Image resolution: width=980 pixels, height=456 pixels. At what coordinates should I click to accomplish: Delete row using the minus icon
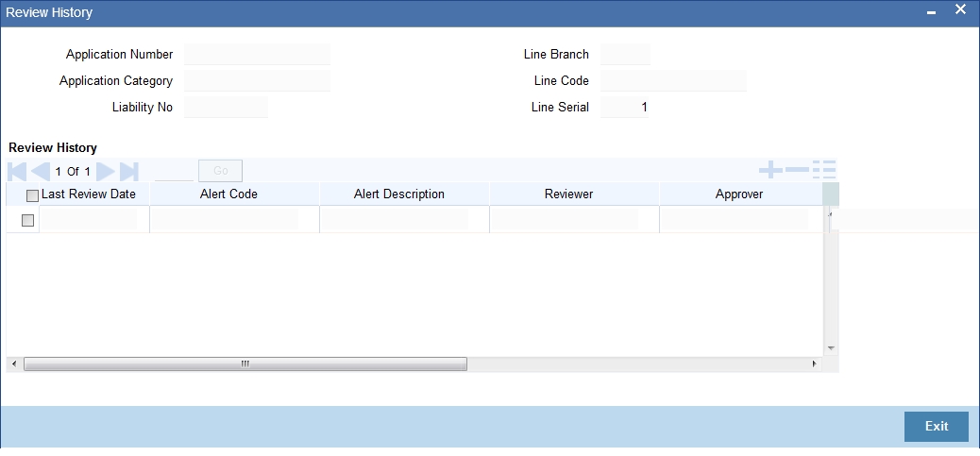coord(797,169)
